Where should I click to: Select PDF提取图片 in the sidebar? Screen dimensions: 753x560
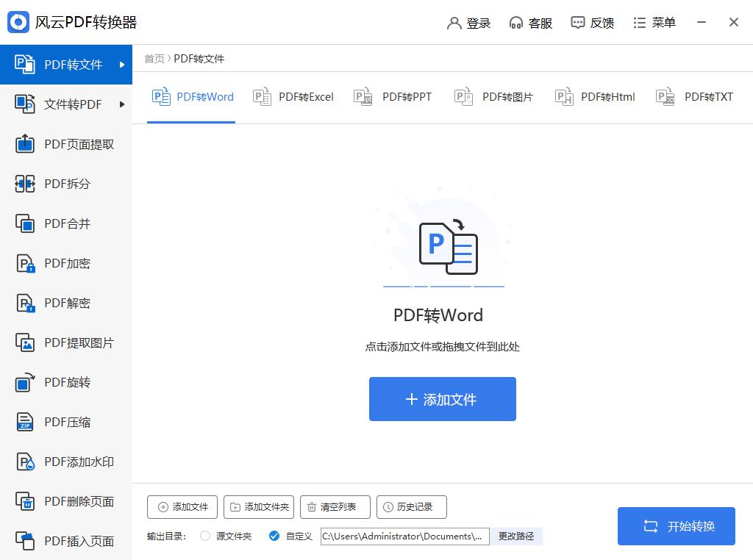tap(66, 342)
